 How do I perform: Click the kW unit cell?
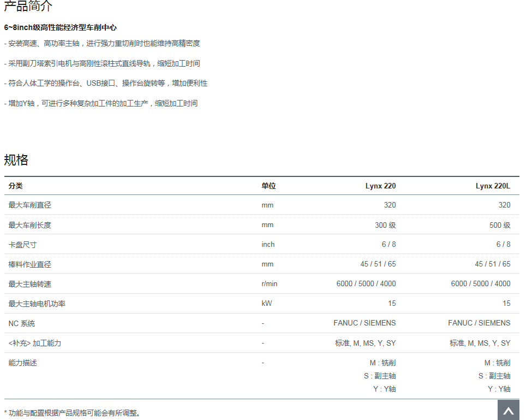point(267,304)
